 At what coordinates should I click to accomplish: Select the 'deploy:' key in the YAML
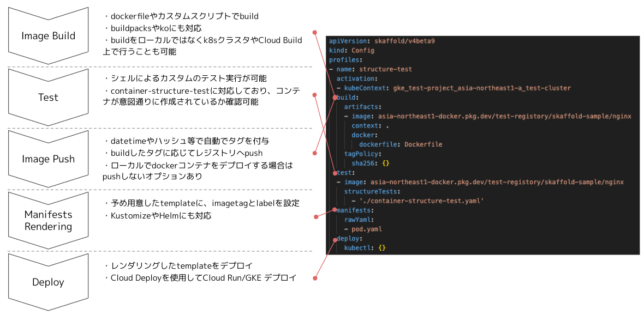(349, 239)
